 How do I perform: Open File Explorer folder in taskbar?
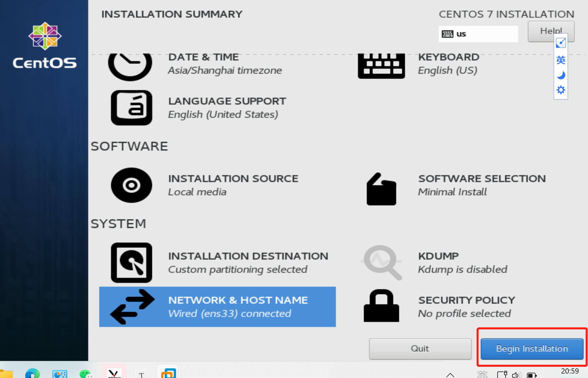(6, 374)
